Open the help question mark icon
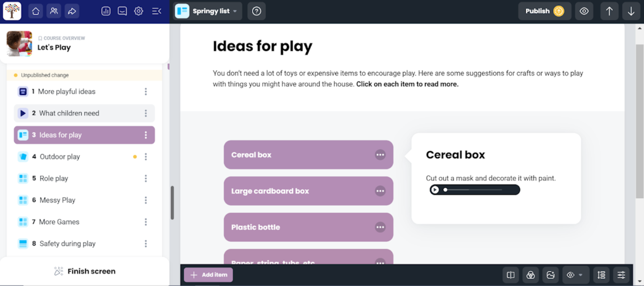 click(x=256, y=11)
